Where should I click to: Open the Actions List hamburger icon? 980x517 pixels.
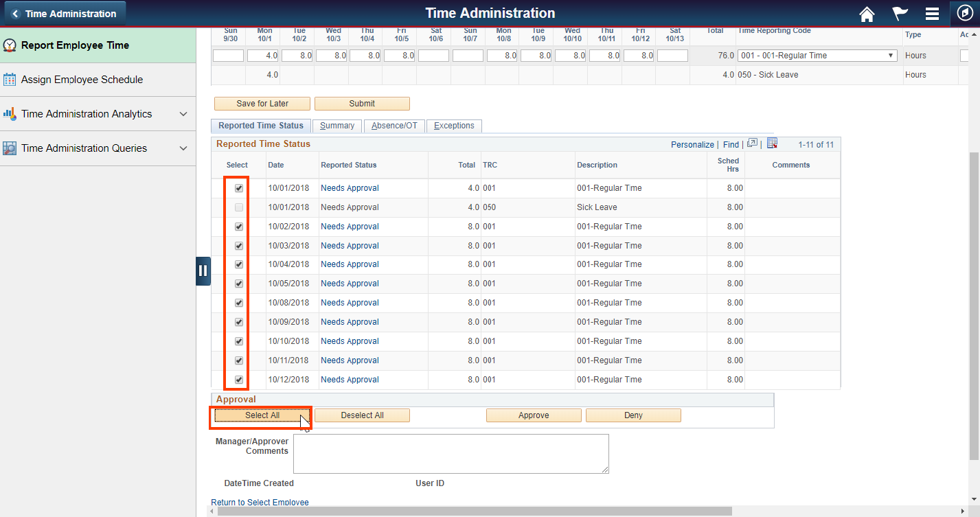[x=932, y=14]
